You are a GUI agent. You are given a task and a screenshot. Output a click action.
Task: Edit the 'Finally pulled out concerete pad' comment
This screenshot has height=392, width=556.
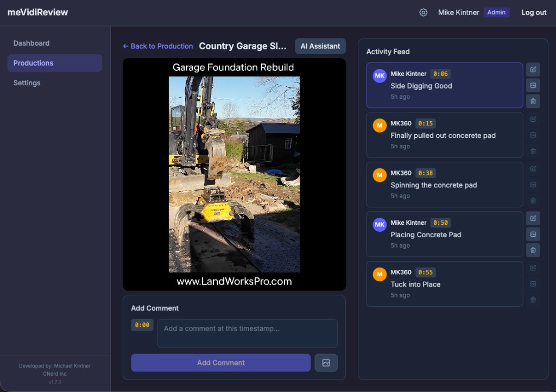[533, 119]
